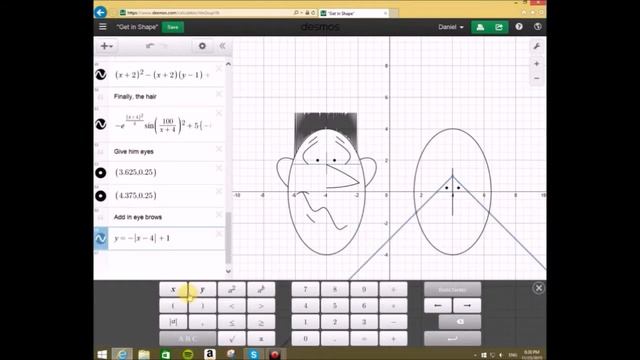Collapse the expression list panel
The width and height of the screenshot is (640, 360).
click(x=222, y=46)
